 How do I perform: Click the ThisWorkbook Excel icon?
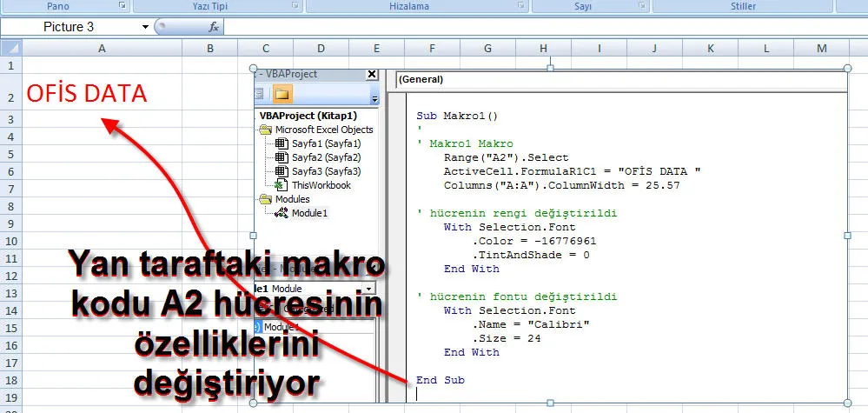pyautogui.click(x=282, y=185)
